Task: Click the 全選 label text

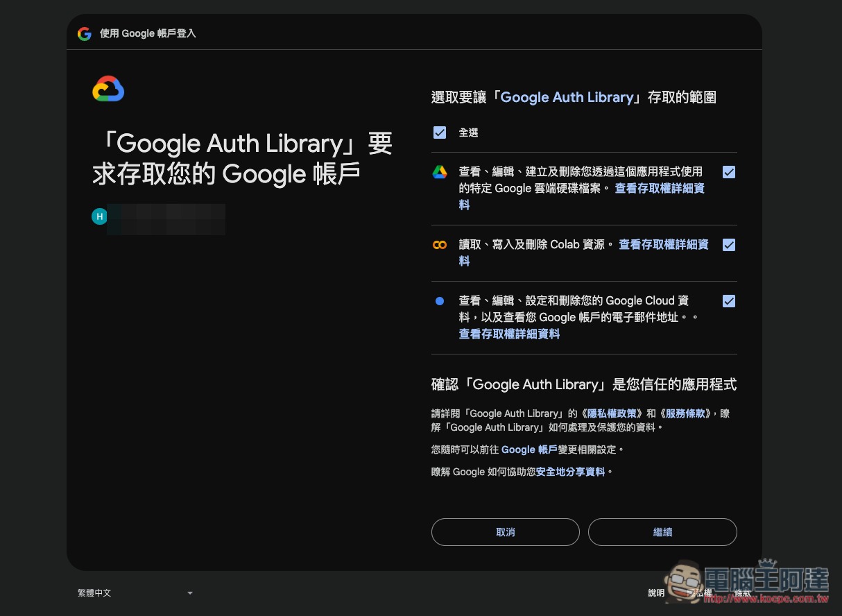Action: (x=469, y=132)
